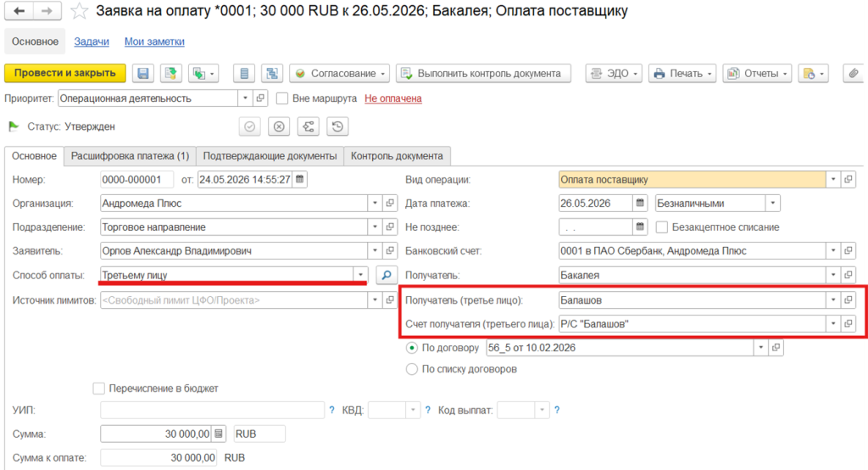Click the Номер input field
Image resolution: width=868 pixels, height=470 pixels.
pos(136,179)
